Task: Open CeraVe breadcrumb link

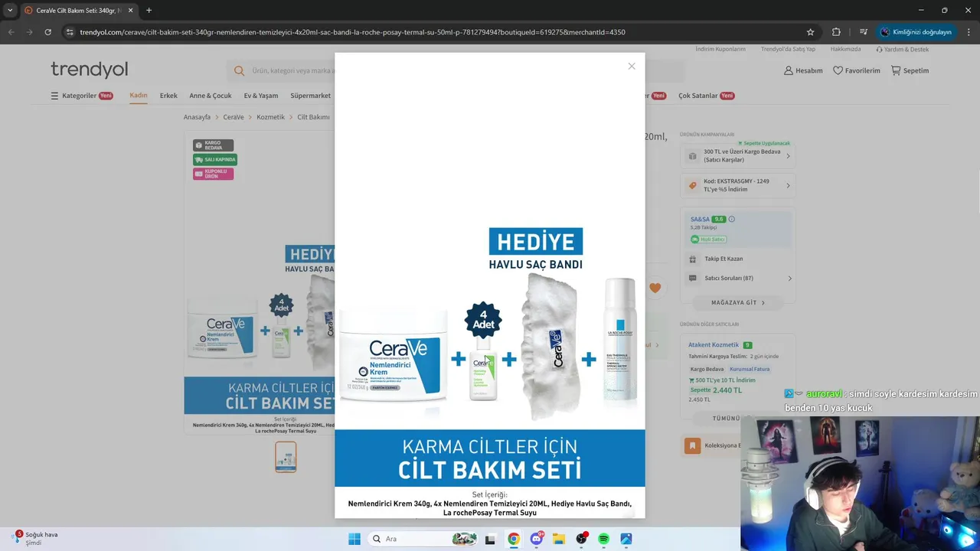Action: click(x=234, y=117)
